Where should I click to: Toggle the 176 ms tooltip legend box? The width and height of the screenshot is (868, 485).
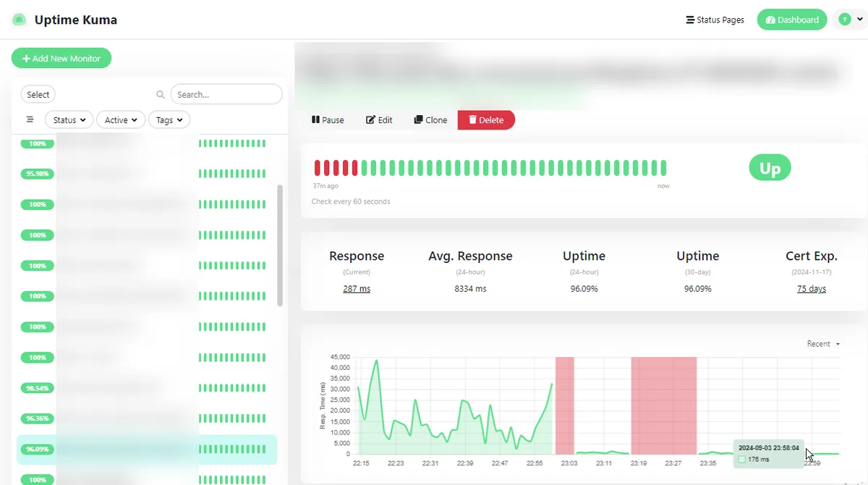pos(741,460)
